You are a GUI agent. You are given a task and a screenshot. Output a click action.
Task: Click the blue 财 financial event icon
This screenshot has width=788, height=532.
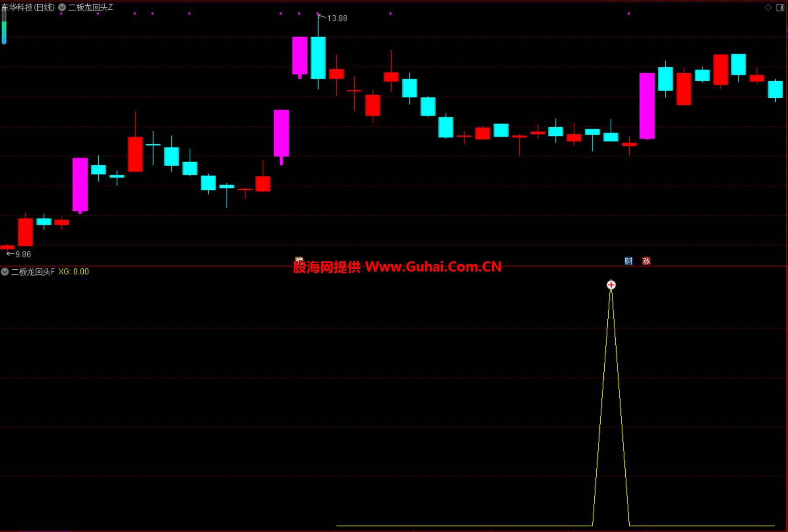(628, 261)
